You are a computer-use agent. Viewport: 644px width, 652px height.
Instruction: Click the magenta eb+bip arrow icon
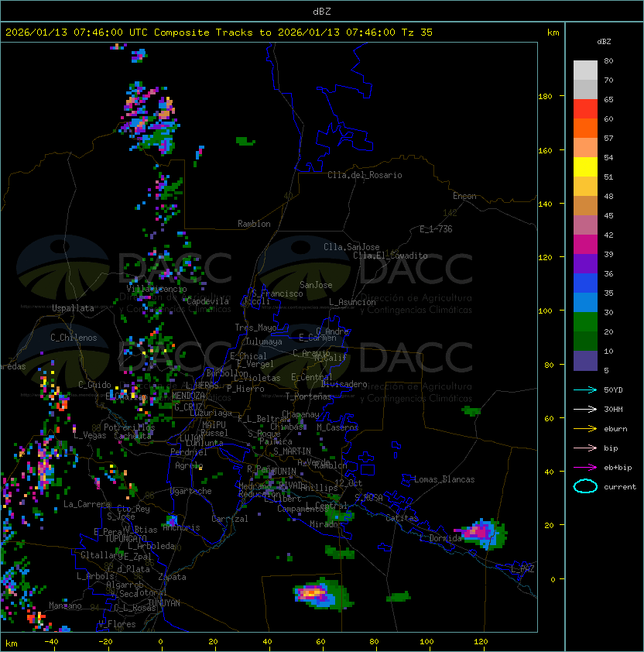(585, 468)
